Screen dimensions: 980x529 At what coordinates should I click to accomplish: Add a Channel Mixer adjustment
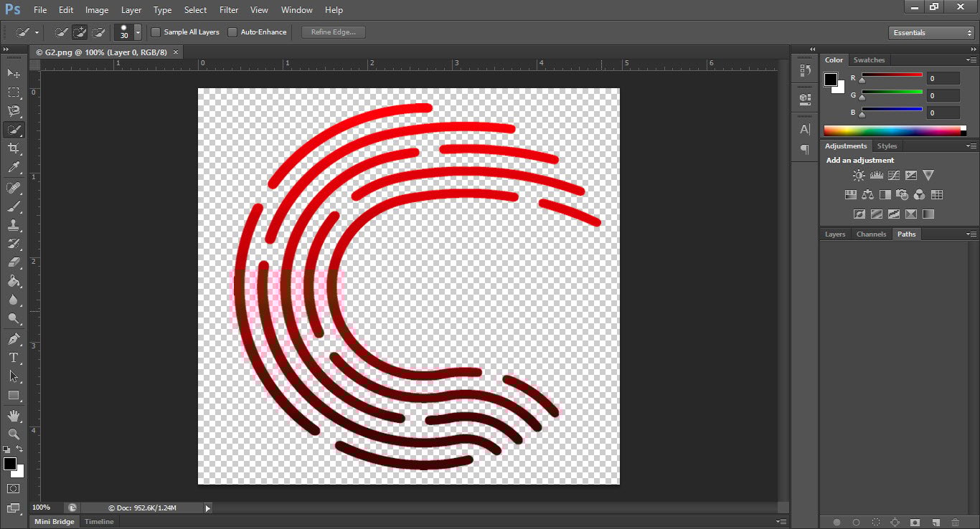[x=920, y=194]
